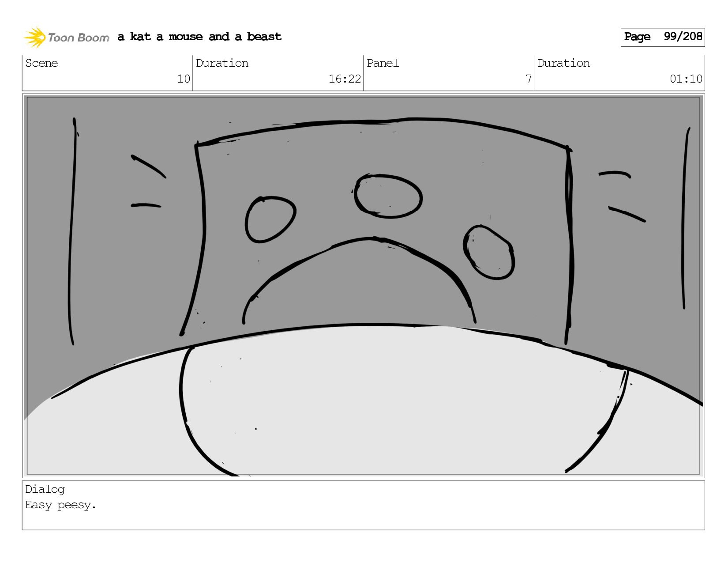Click the 'Scene' header label
Viewport: 728px width, 563px height.
click(41, 63)
